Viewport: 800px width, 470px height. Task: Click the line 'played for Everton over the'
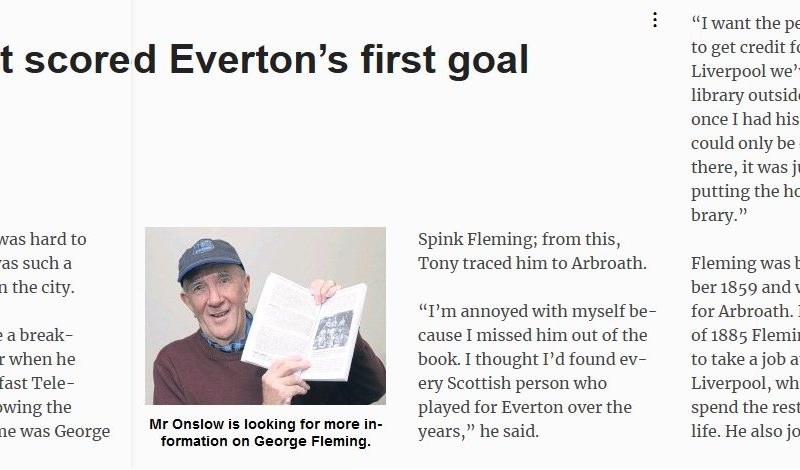tap(525, 408)
